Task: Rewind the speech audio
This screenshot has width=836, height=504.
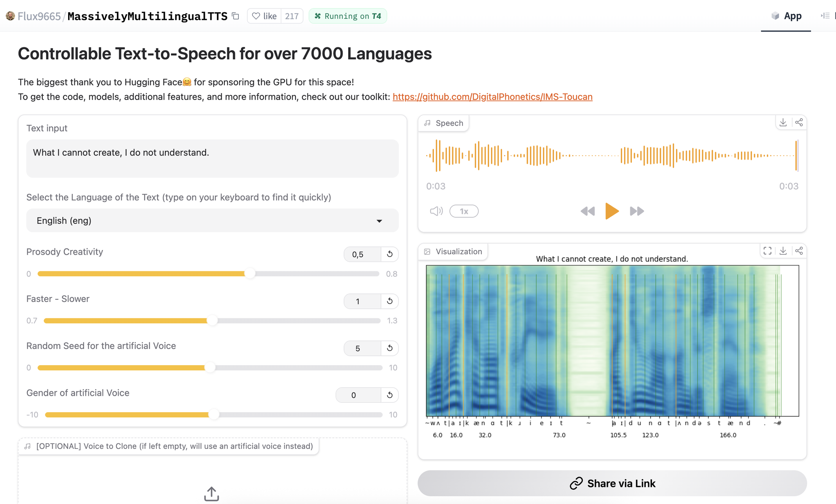Action: tap(588, 211)
